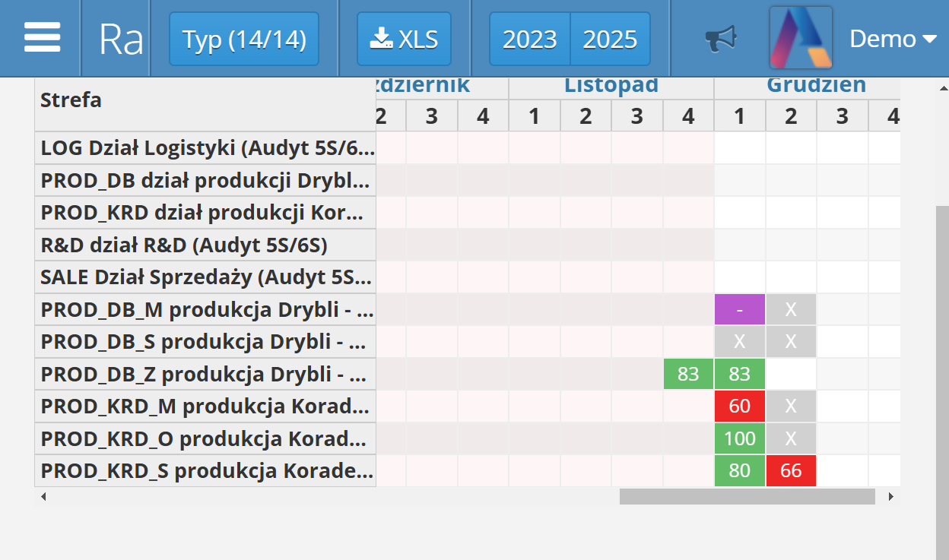Viewport: 949px width, 560px height.
Task: Click the purple dash cell for PROD_DB_M
Action: point(739,310)
